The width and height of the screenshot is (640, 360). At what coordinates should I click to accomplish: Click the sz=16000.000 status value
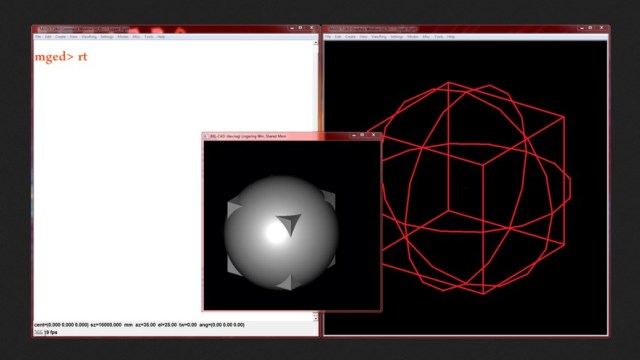106,325
